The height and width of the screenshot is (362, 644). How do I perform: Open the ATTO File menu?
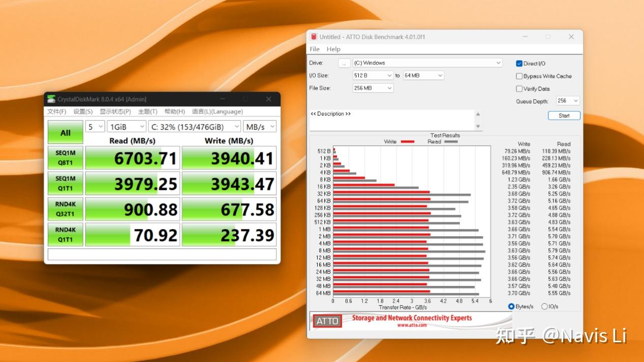click(315, 49)
